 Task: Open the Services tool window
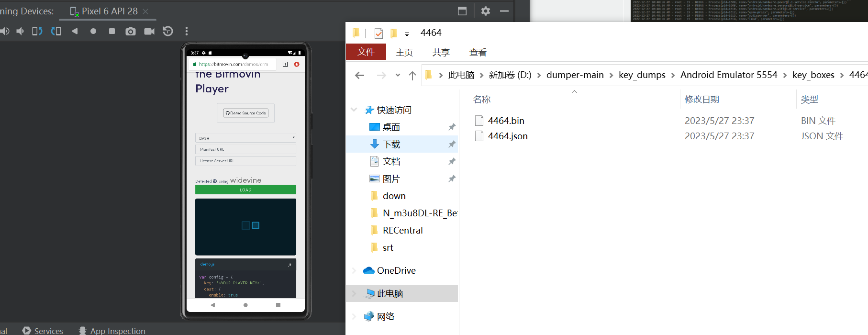[43, 331]
